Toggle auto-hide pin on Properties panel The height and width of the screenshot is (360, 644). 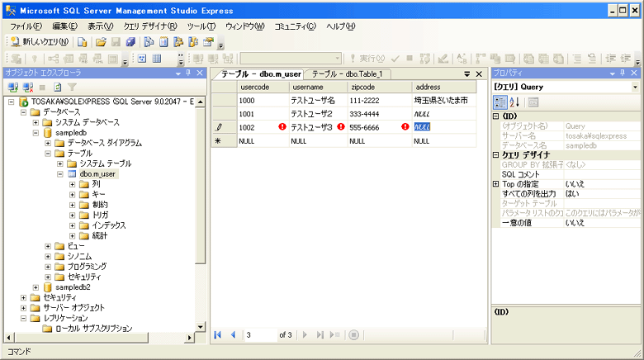click(x=623, y=73)
